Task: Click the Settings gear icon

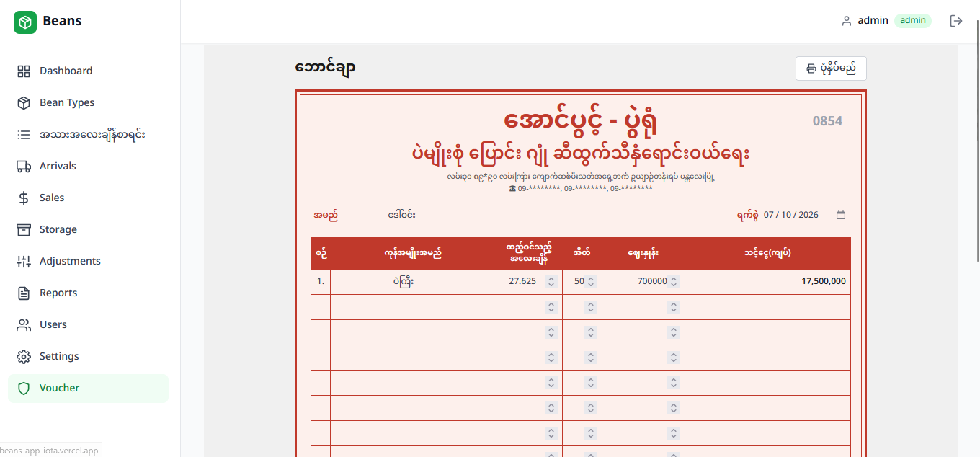Action: (x=24, y=356)
